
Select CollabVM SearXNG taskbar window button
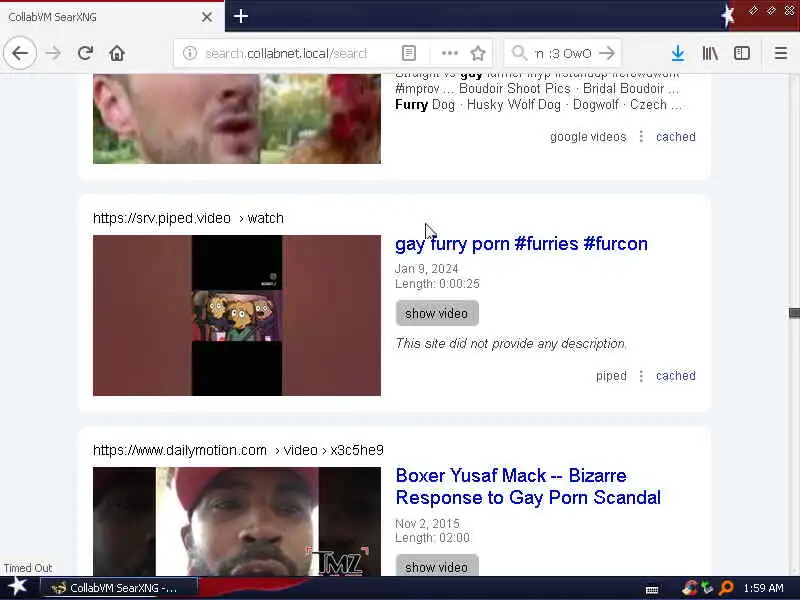(119, 588)
